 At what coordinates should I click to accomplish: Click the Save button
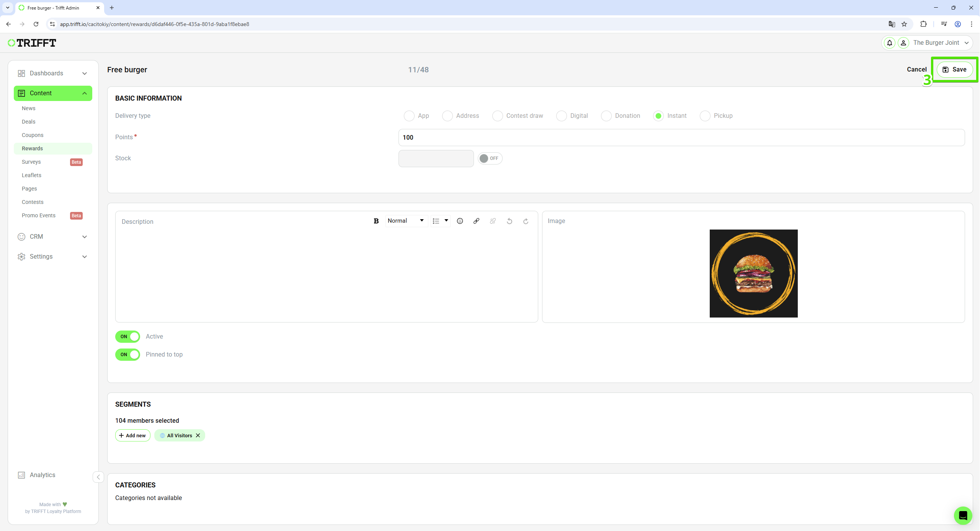pos(954,70)
